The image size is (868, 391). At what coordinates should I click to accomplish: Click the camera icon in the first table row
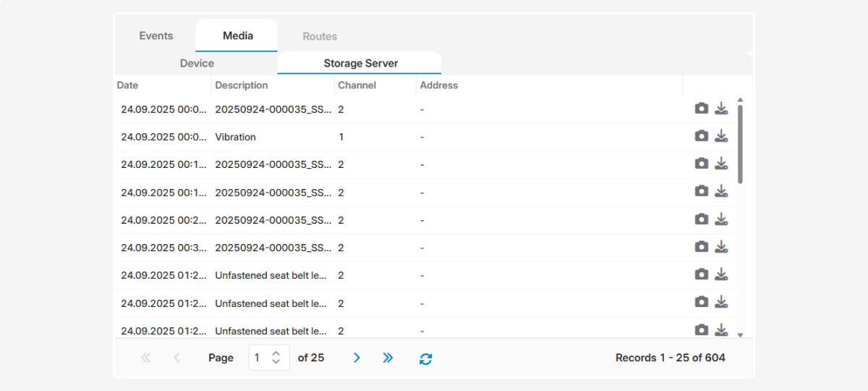(x=701, y=109)
